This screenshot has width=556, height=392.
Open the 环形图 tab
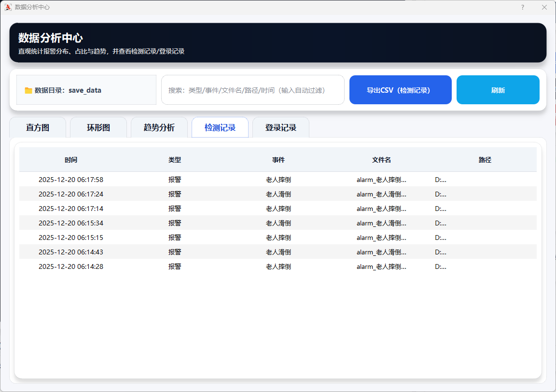point(98,128)
